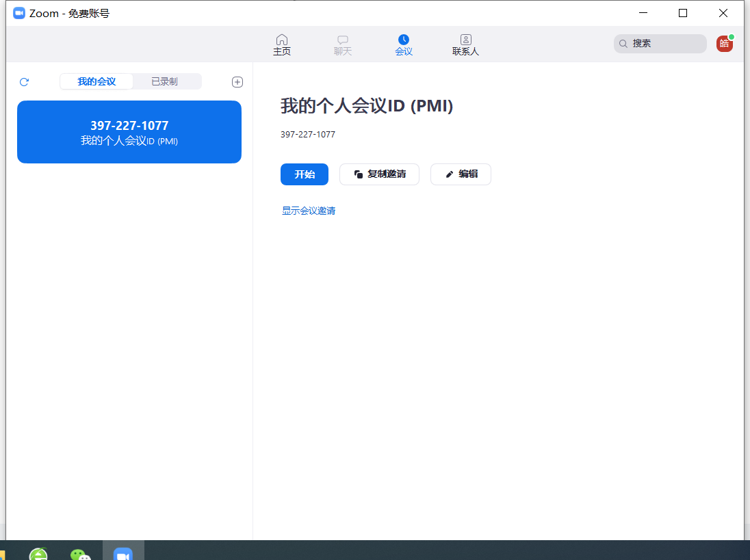Click the Zoom logo in title bar

click(x=19, y=13)
